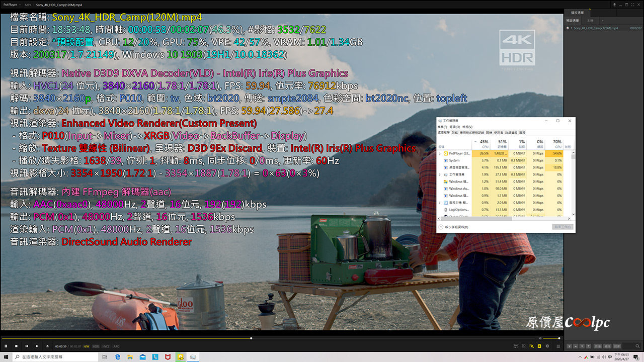Viewport: 644px width, 362px height.
Task: Switch to 開機 tab in Task Manager
Action: (x=489, y=133)
